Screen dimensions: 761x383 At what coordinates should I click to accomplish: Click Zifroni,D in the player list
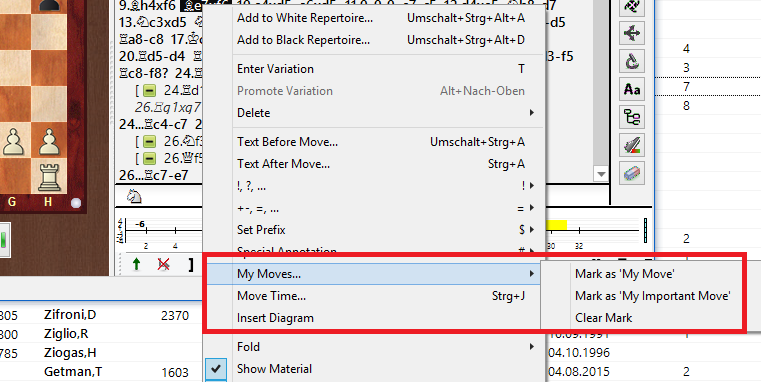coord(70,315)
